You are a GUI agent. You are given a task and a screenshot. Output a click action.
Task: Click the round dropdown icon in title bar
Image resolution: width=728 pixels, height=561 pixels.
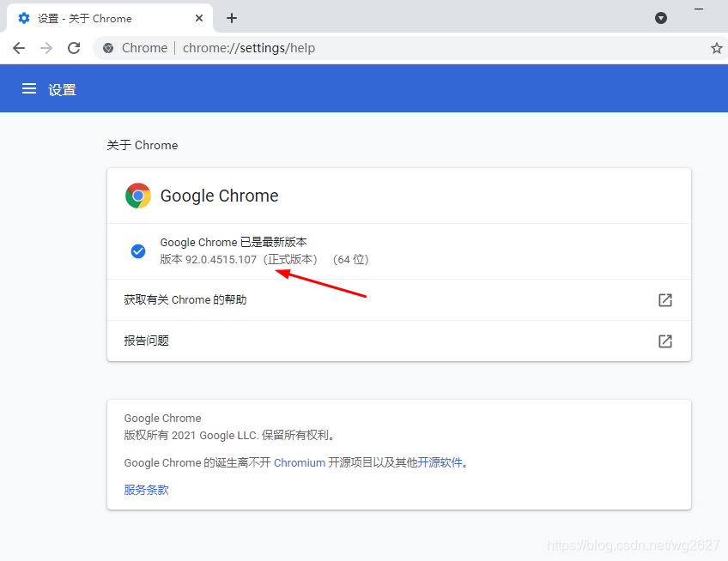pos(661,18)
